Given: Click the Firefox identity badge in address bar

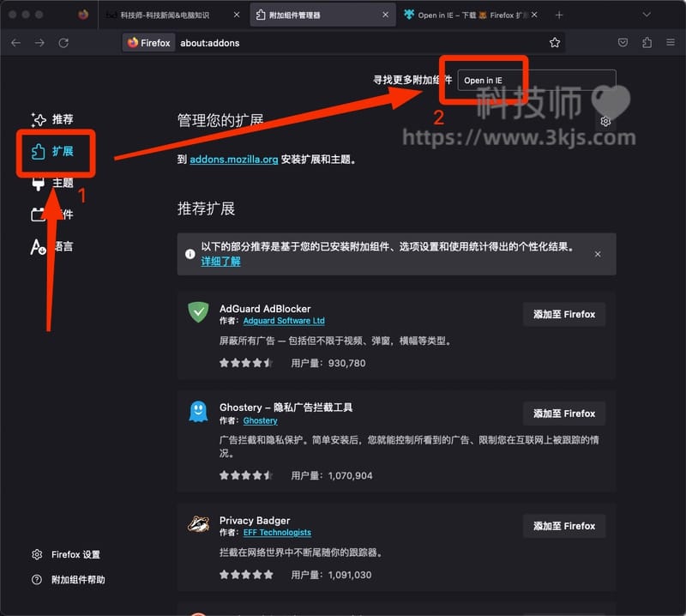Looking at the screenshot, I should click(x=148, y=43).
